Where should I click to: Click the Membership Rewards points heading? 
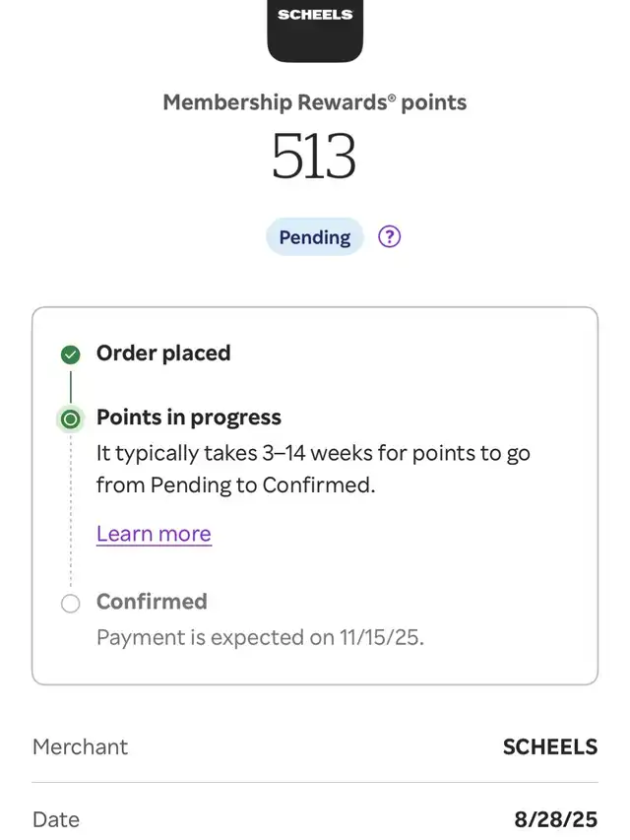314,102
